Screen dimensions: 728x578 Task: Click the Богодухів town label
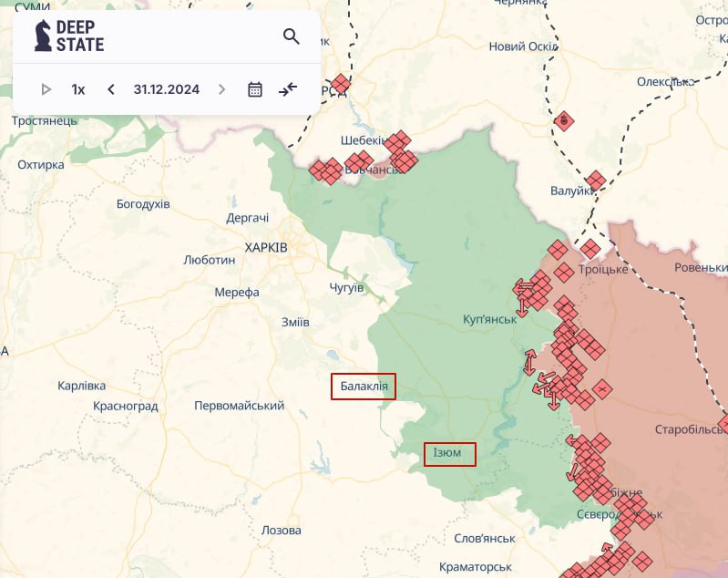pyautogui.click(x=143, y=203)
